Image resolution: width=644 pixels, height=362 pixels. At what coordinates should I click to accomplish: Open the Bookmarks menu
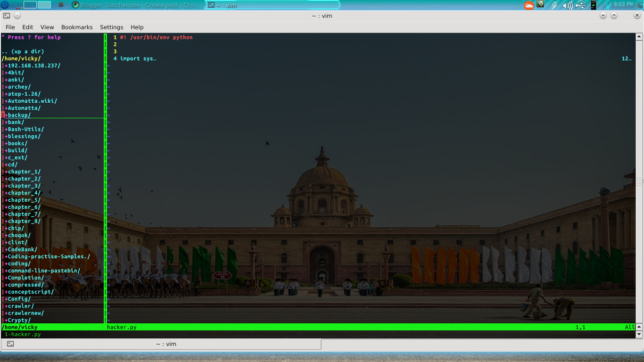77,27
